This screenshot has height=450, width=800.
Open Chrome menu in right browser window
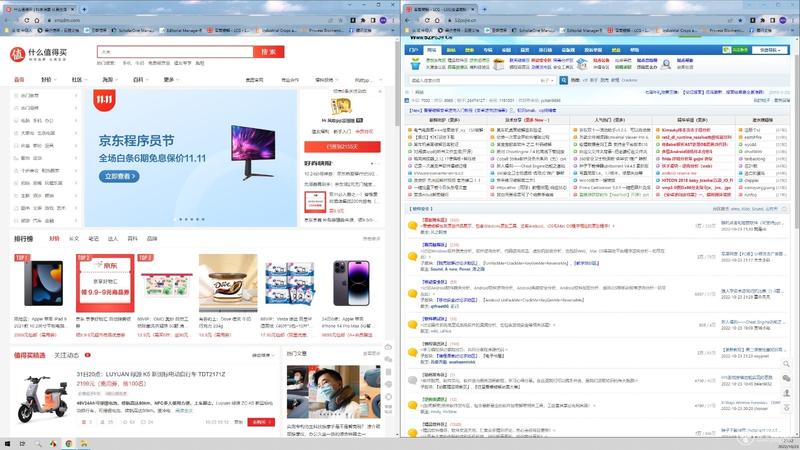tap(792, 20)
